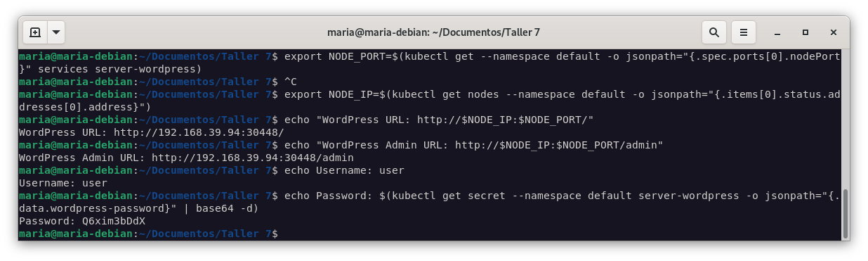Maximize the terminal window
This screenshot has height=261, width=868.
(805, 32)
